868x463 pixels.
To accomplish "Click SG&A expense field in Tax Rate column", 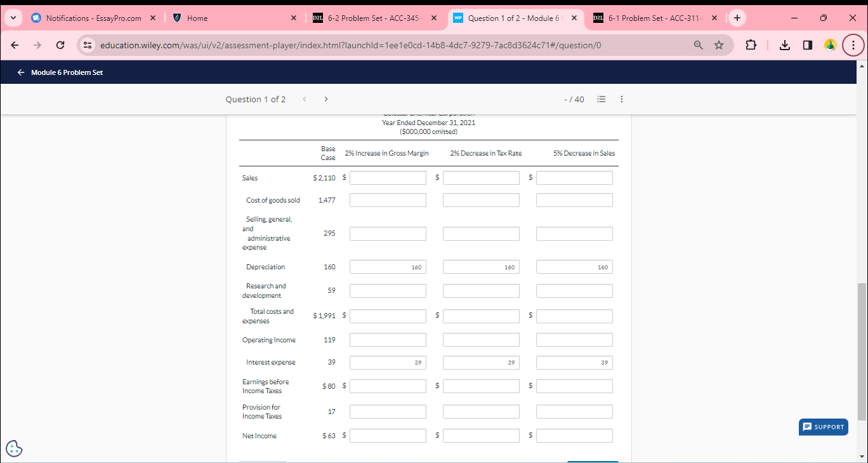I will pyautogui.click(x=481, y=234).
